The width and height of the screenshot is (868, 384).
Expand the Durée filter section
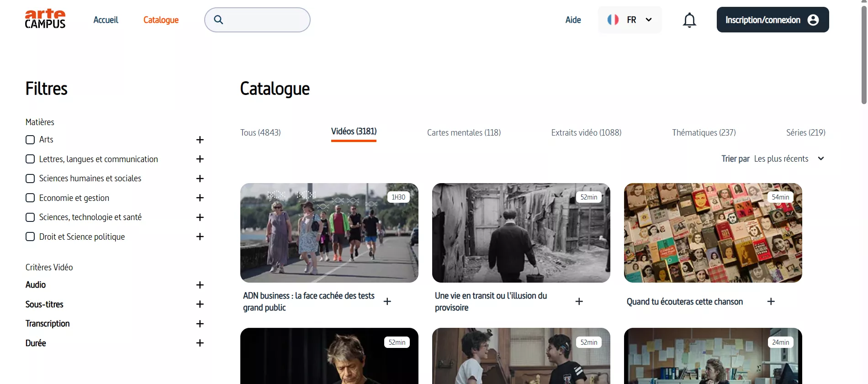point(200,343)
